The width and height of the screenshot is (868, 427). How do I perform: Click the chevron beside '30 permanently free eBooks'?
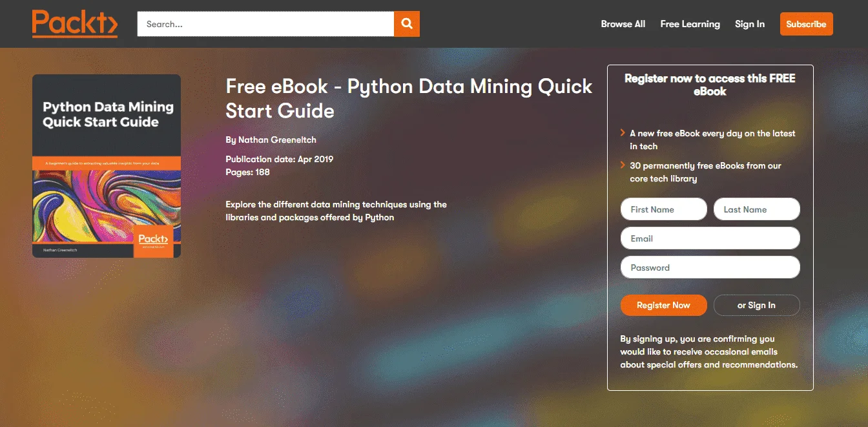(x=623, y=165)
